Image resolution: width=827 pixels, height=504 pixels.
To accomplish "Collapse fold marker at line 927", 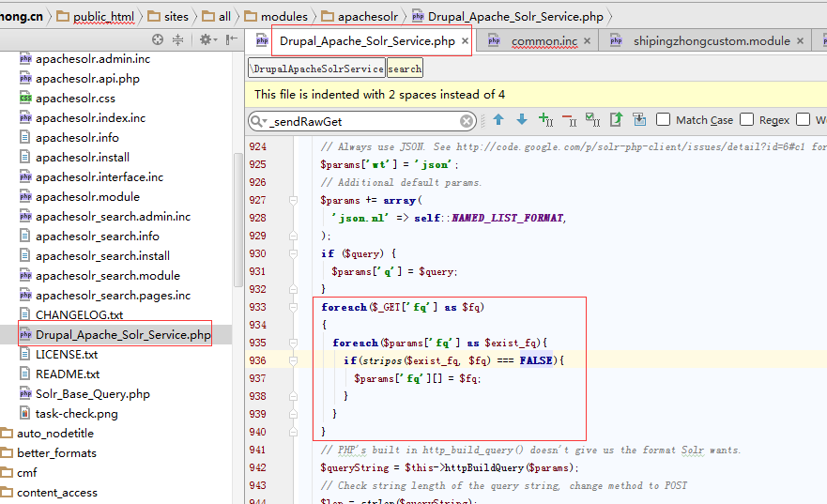I will coord(293,200).
